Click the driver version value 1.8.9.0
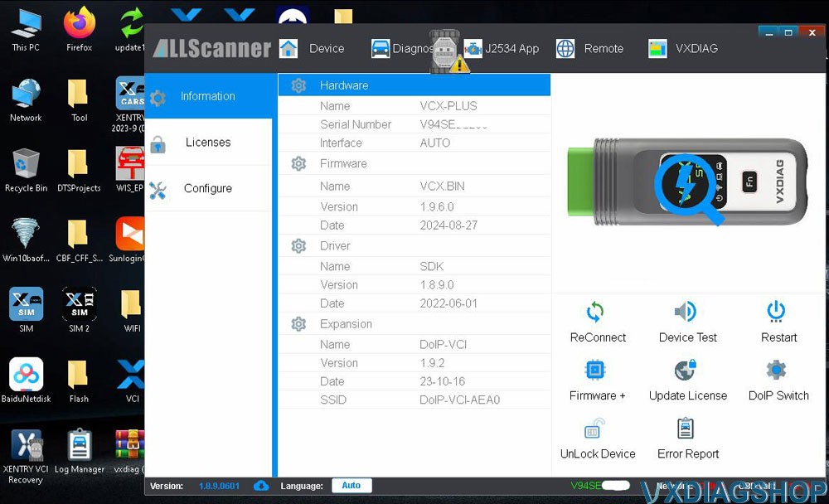 click(437, 285)
